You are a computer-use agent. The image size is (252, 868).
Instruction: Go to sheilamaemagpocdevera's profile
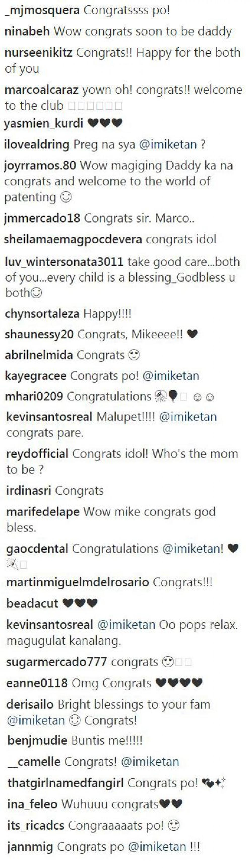[x=73, y=240]
